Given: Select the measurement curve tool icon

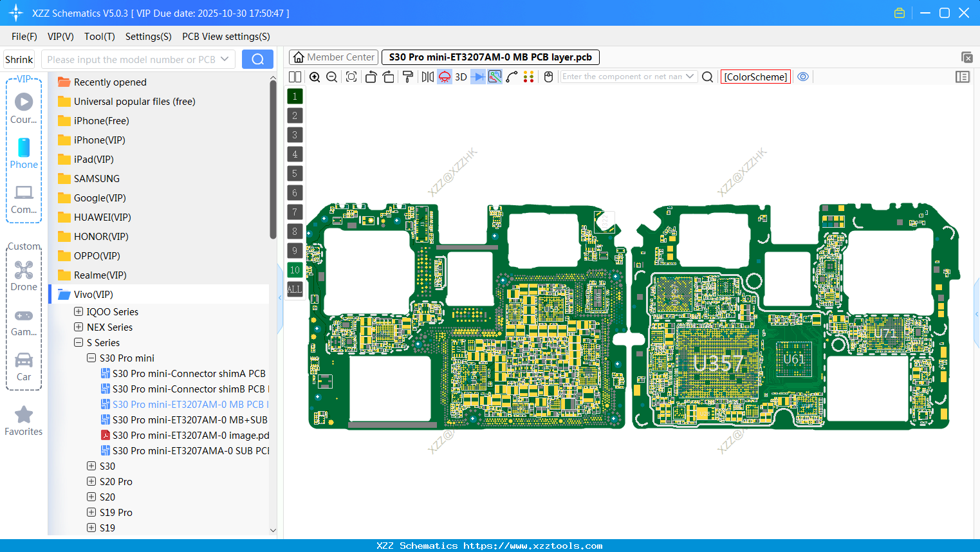Looking at the screenshot, I should tap(511, 77).
